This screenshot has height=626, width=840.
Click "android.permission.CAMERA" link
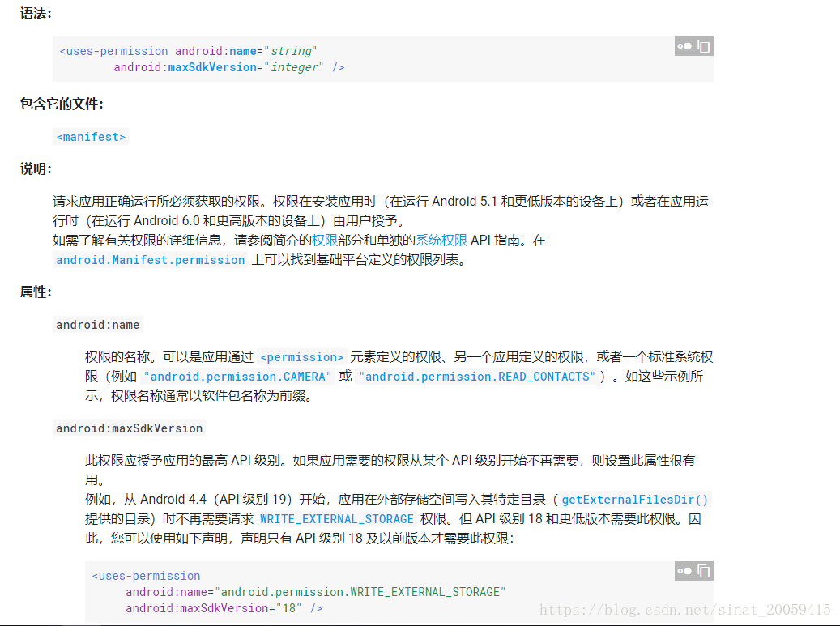pyautogui.click(x=238, y=377)
